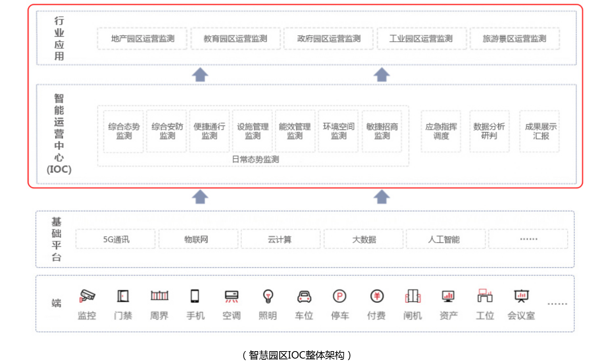Image resolution: width=594 pixels, height=364 pixels.
Task: Click the 智能运营中心(IOC) heading
Action: point(59,134)
